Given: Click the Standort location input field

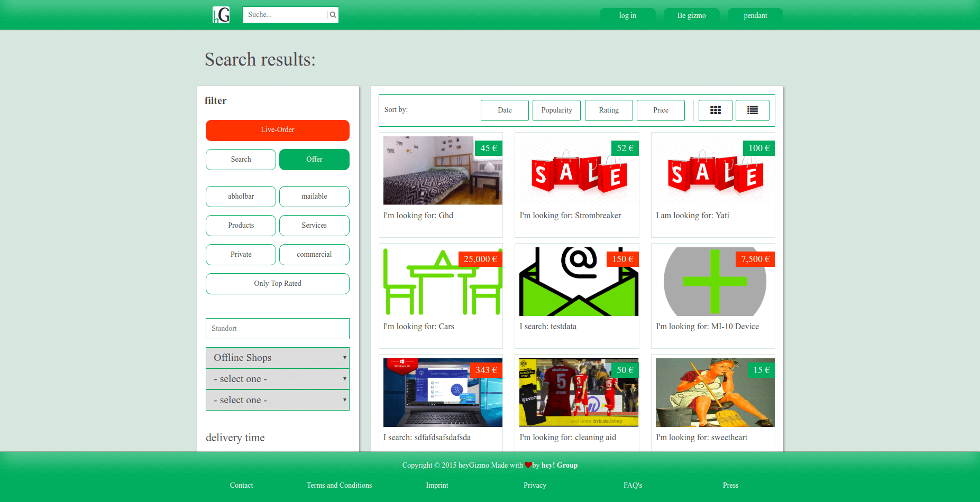Looking at the screenshot, I should tap(277, 329).
